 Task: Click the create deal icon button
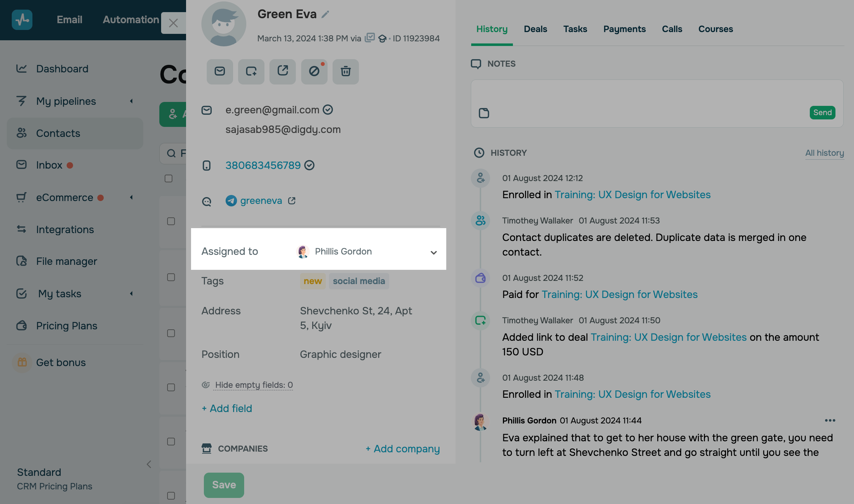tap(251, 72)
